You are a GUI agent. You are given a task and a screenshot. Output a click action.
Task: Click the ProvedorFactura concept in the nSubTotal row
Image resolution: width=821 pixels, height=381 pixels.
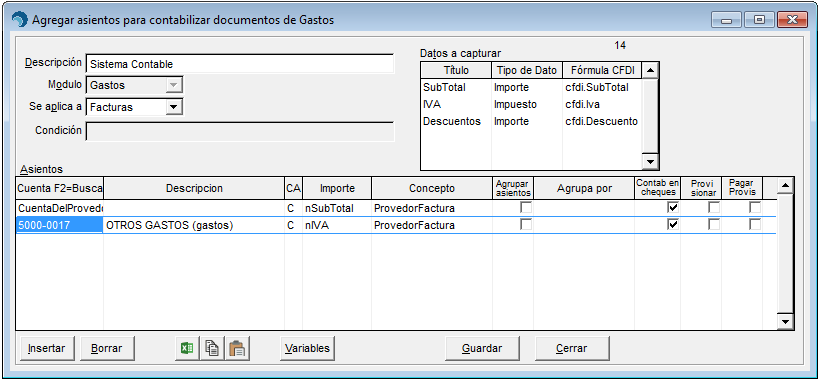coord(432,208)
